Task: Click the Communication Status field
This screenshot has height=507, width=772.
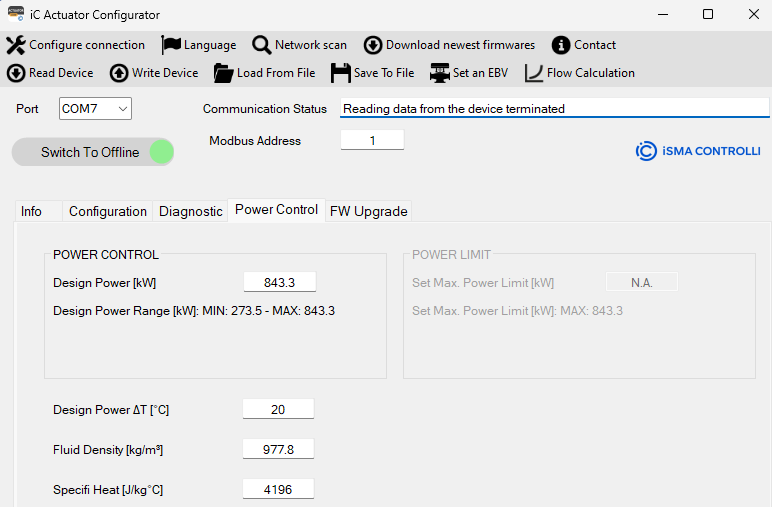Action: pos(554,108)
